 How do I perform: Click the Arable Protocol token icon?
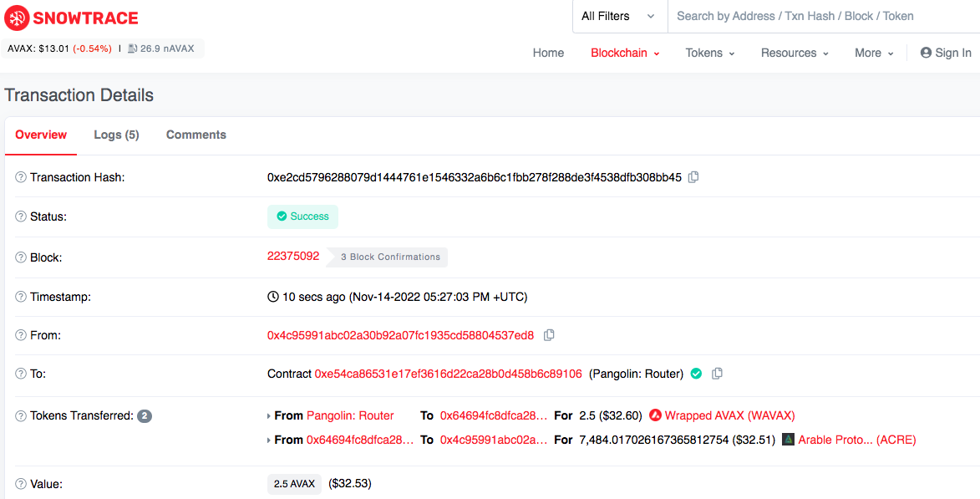click(x=788, y=440)
